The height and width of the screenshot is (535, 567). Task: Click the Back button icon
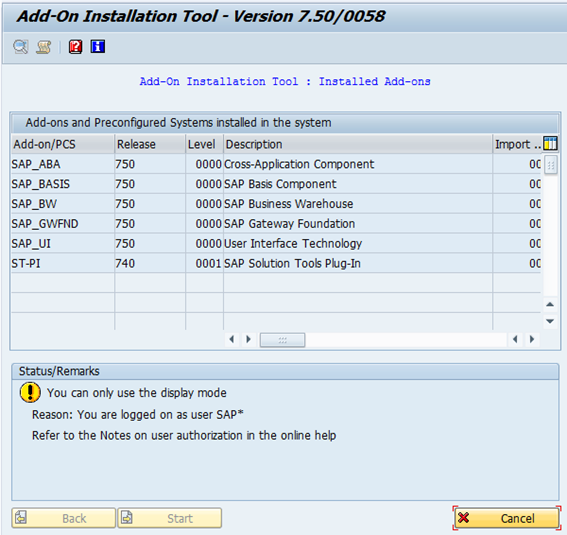pyautogui.click(x=21, y=518)
